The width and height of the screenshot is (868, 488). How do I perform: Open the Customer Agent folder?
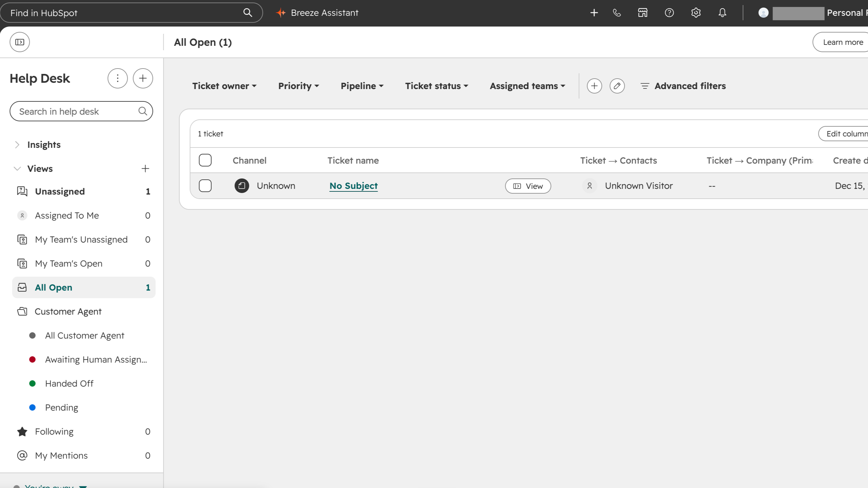84,311
